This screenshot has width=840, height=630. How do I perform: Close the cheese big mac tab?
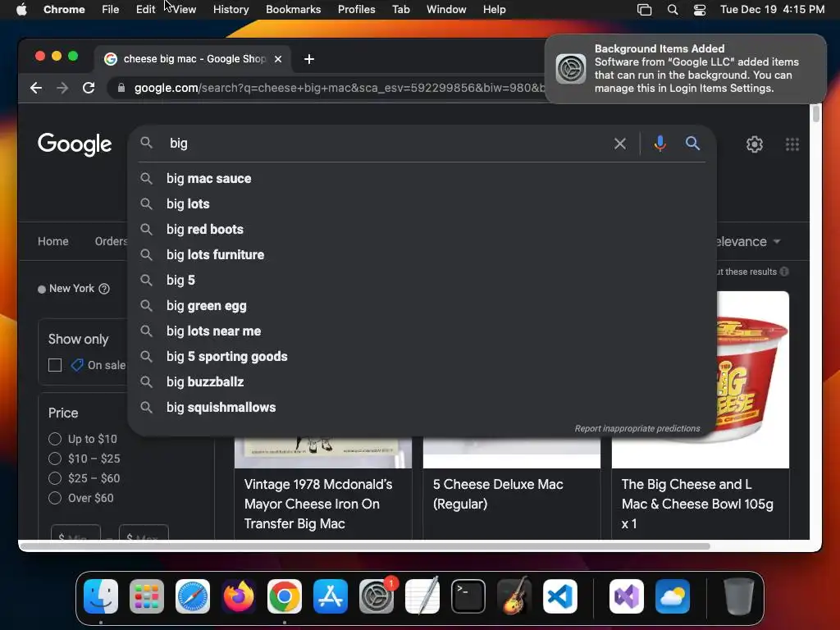pyautogui.click(x=278, y=59)
